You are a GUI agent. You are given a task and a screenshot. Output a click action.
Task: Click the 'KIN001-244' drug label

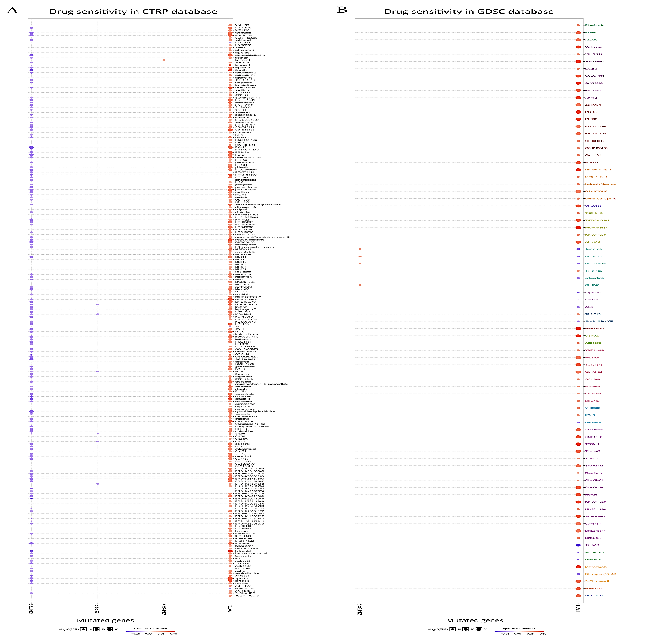(595, 126)
